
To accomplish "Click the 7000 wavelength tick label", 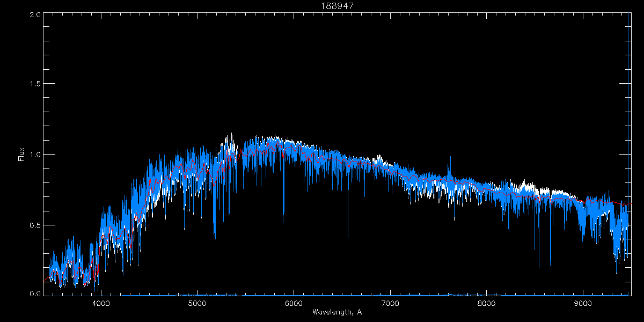I will (x=390, y=303).
